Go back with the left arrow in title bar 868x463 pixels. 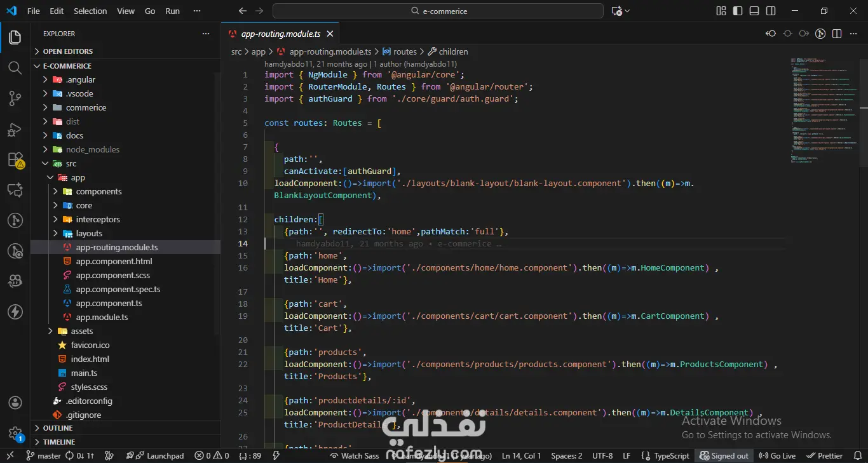243,11
